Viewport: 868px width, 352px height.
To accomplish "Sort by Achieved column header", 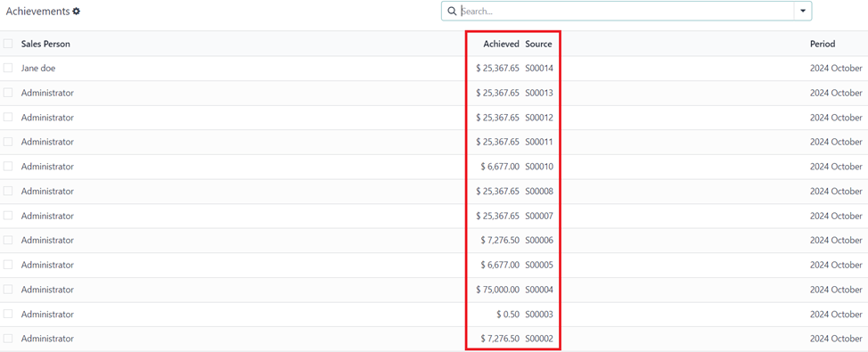I will pos(501,44).
